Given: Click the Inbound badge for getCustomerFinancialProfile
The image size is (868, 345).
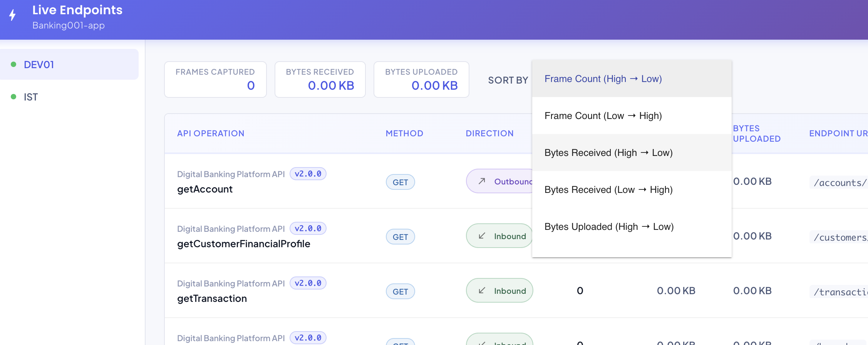Looking at the screenshot, I should click(x=499, y=236).
